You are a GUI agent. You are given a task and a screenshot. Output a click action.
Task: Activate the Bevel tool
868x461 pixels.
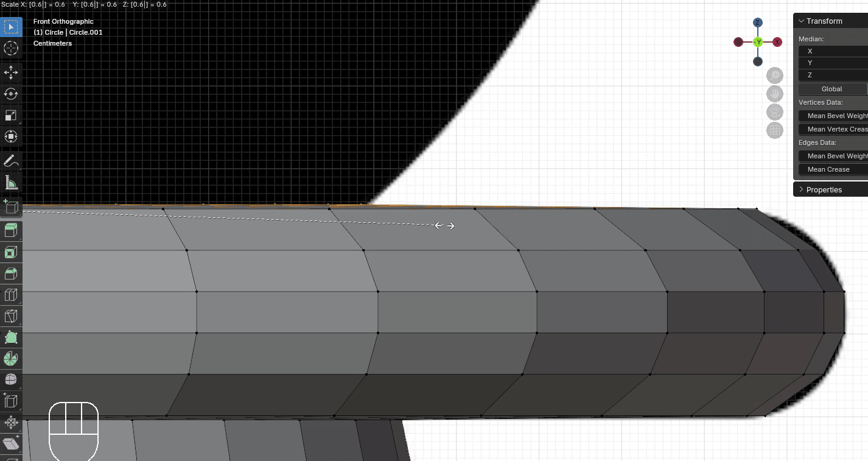11,273
